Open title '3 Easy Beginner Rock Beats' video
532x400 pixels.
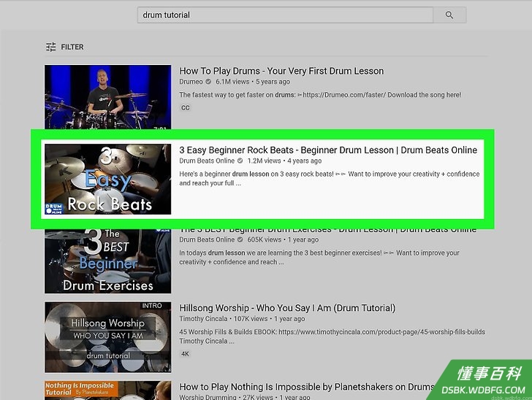point(328,150)
